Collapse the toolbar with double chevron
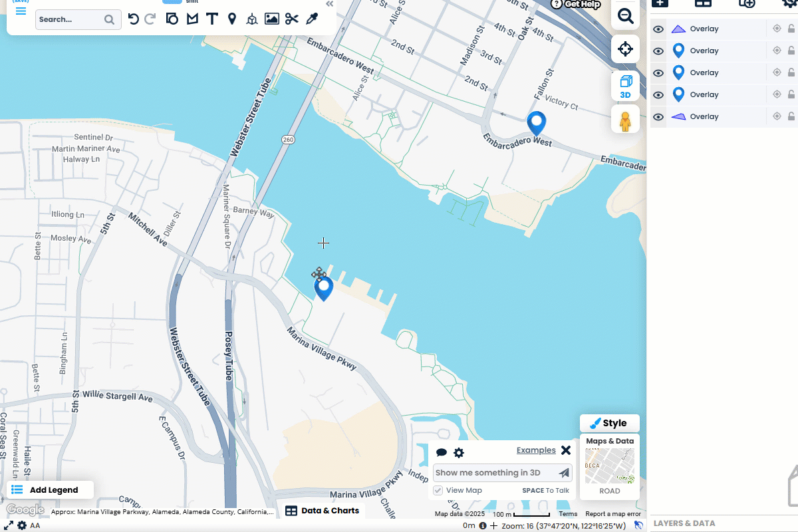Screen dimensions: 798x532 (x=329, y=4)
